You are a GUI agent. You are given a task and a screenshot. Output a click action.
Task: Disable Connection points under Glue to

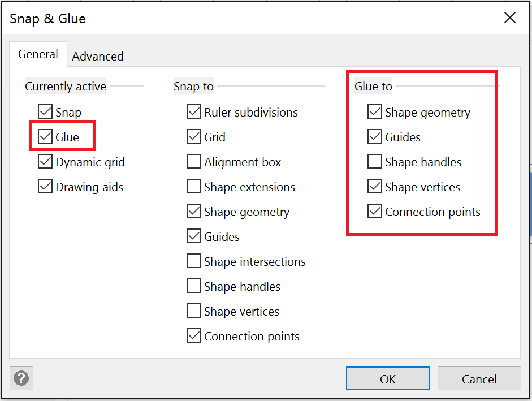374,212
